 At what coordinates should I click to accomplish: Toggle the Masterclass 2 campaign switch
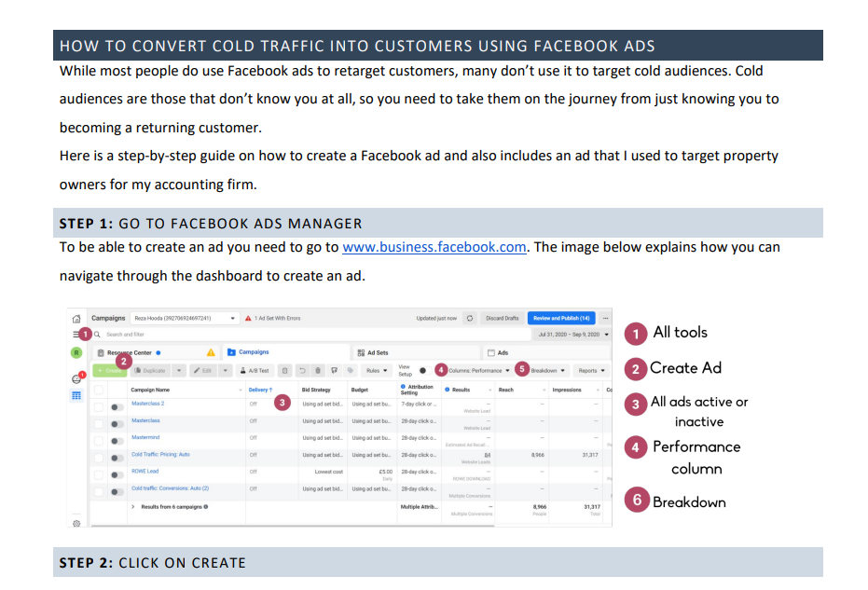[x=117, y=407]
